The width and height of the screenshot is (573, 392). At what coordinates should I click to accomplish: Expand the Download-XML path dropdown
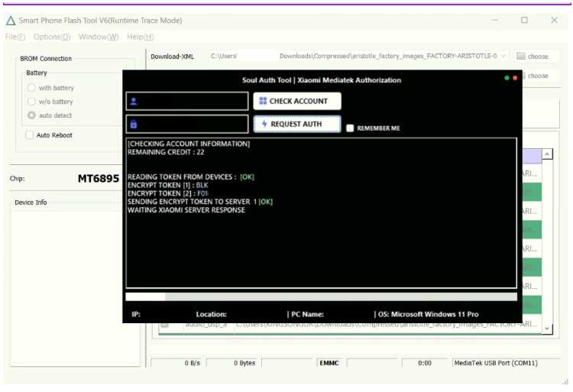[503, 56]
